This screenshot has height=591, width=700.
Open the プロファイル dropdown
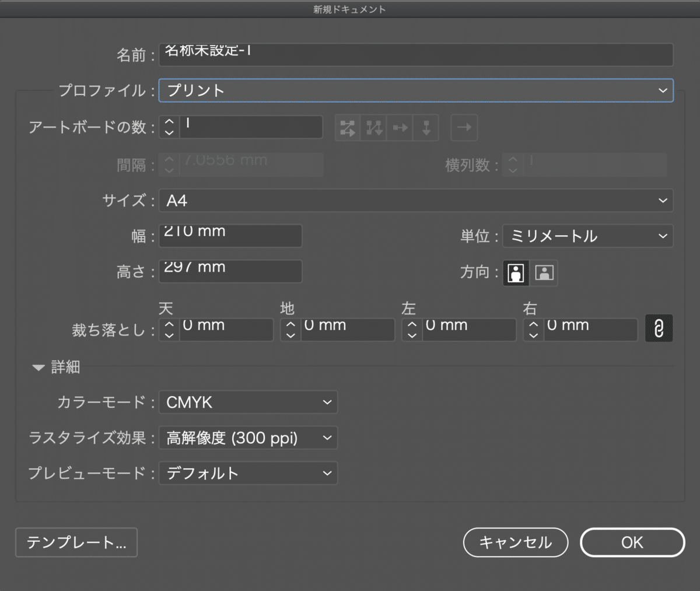[416, 90]
